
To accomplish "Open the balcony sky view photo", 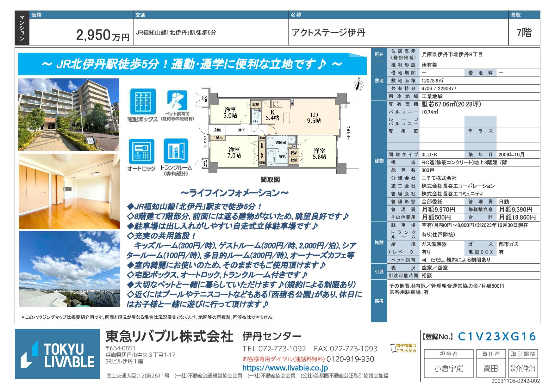I will (69, 269).
